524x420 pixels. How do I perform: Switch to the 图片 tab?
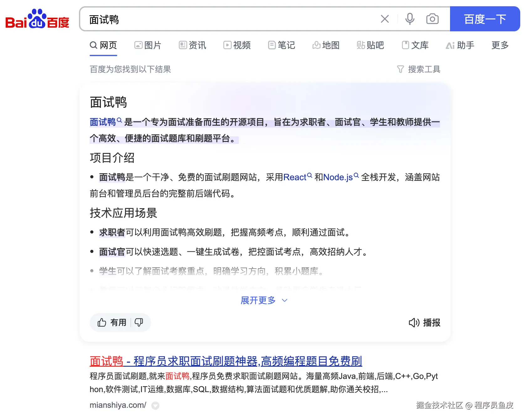148,45
